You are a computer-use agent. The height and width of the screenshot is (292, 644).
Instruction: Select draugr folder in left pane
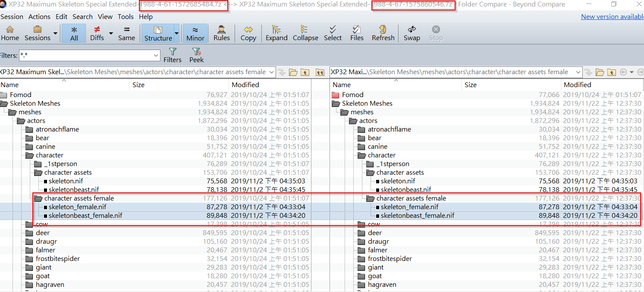[x=46, y=242]
